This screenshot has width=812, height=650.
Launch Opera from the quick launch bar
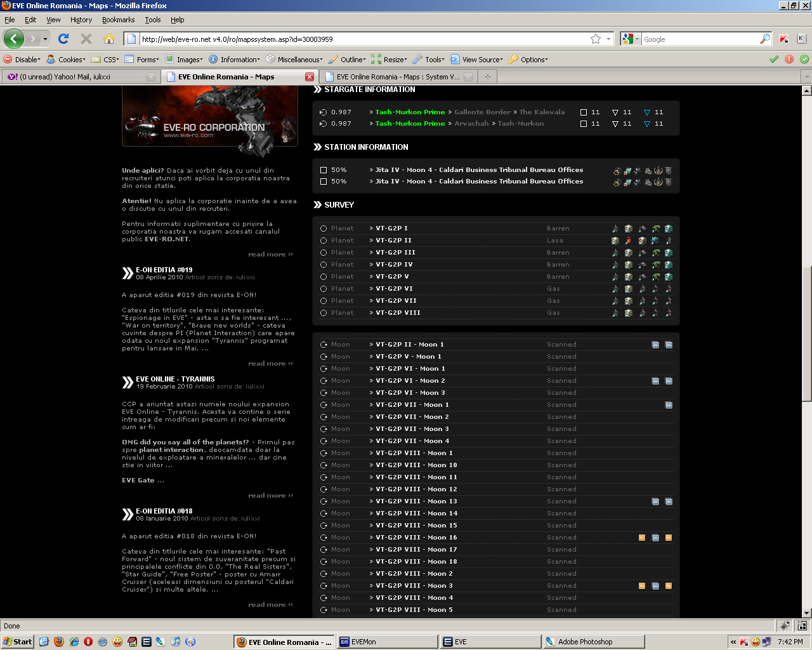(88, 642)
